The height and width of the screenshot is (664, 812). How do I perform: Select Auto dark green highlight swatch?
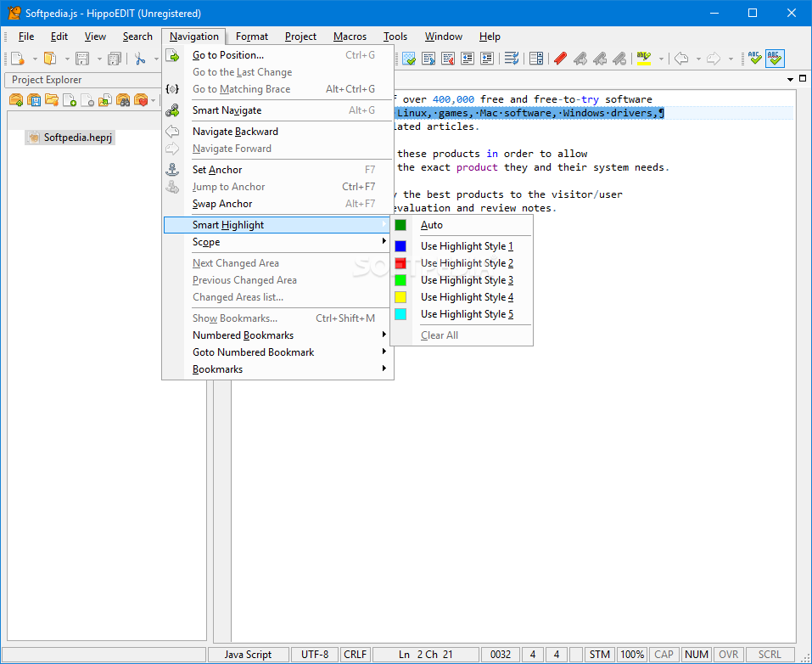pos(400,225)
